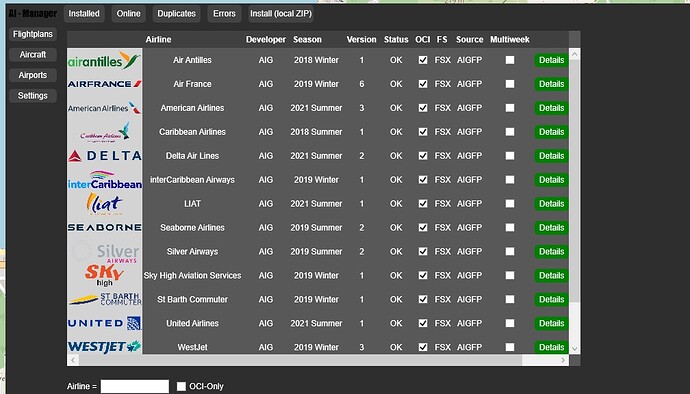The width and height of the screenshot is (690, 394).
Task: Click the LIAT airline logo
Action: [x=104, y=204]
